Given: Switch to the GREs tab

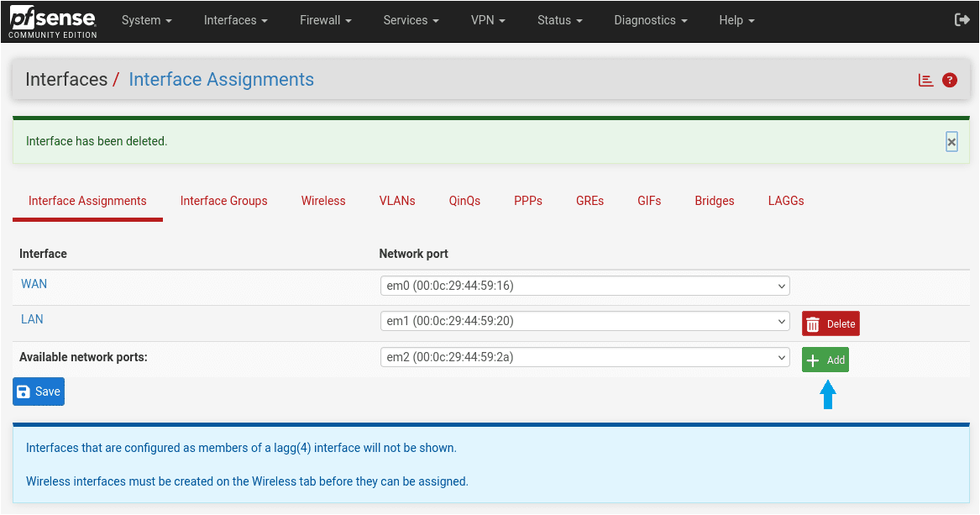Looking at the screenshot, I should pos(590,201).
